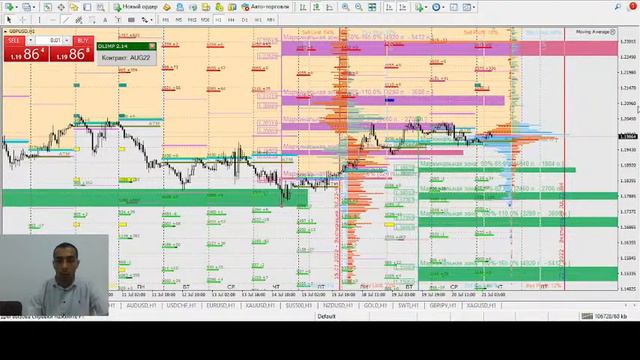Open the New Chart dropdown arrow
The width and height of the screenshot is (640, 360).
pyautogui.click(x=16, y=7)
